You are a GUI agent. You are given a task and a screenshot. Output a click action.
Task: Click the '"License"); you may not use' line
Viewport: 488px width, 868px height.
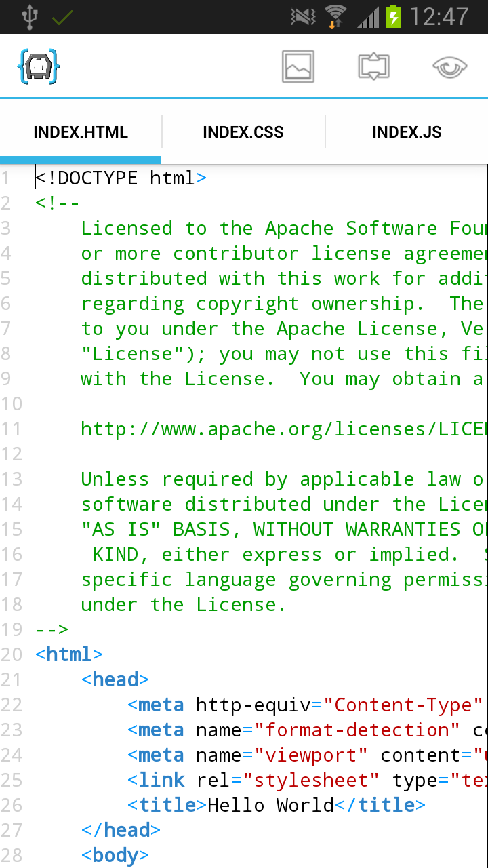(x=284, y=354)
